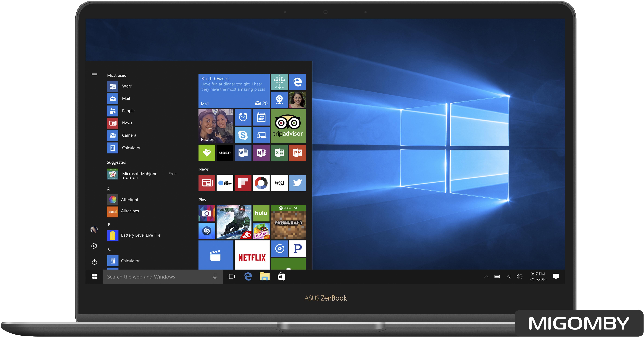Launch the green Duolingo owl tile
The image size is (644, 337).
[x=207, y=153]
